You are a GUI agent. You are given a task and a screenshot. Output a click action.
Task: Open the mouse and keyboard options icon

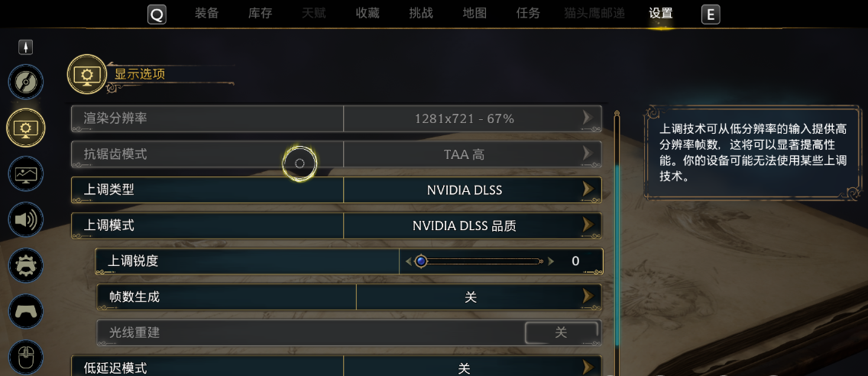[x=25, y=356]
